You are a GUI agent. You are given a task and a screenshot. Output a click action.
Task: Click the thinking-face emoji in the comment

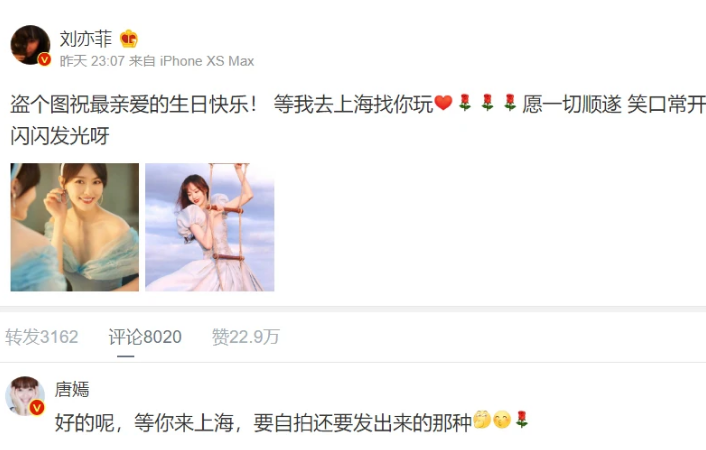click(x=482, y=419)
